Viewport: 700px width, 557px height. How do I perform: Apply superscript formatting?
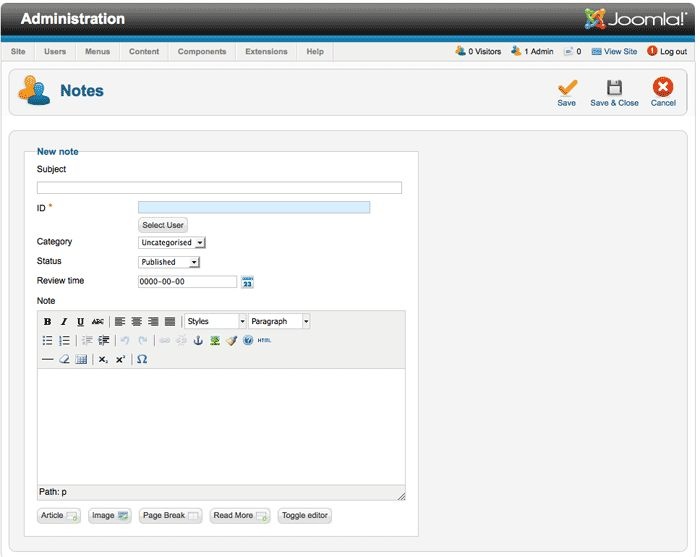click(120, 359)
